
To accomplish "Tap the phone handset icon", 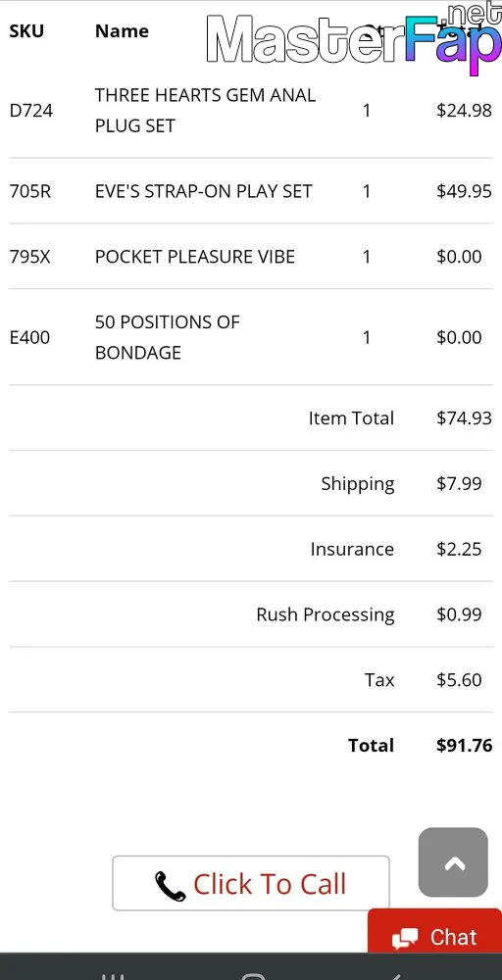I will [x=170, y=886].
